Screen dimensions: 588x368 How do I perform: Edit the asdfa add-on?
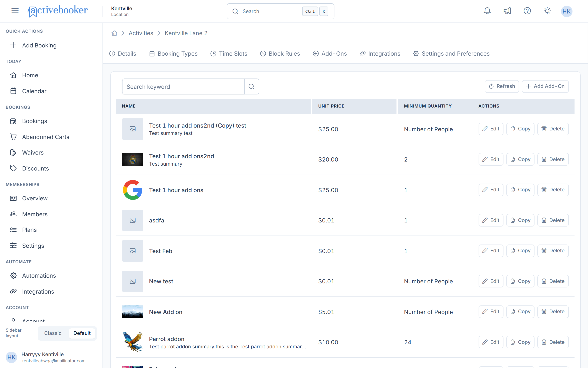[x=491, y=220]
